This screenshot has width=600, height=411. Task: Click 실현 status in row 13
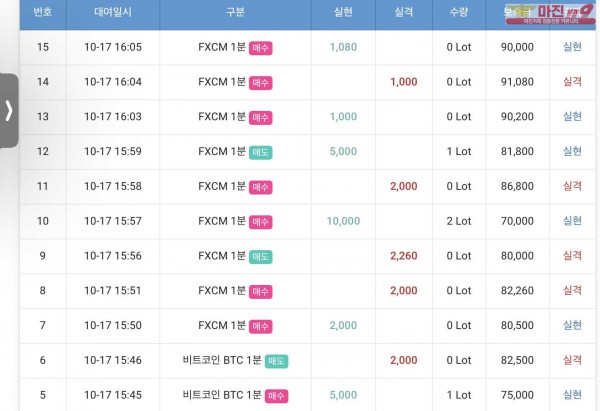tap(572, 116)
